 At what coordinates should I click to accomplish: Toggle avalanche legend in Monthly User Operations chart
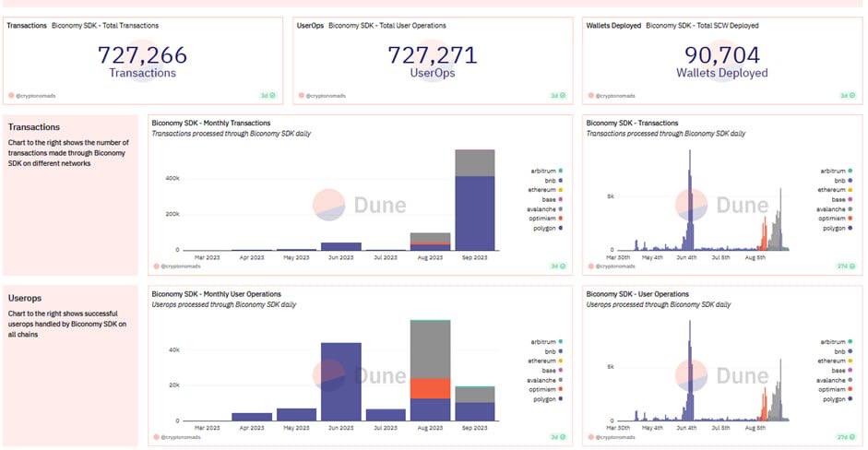pyautogui.click(x=545, y=380)
